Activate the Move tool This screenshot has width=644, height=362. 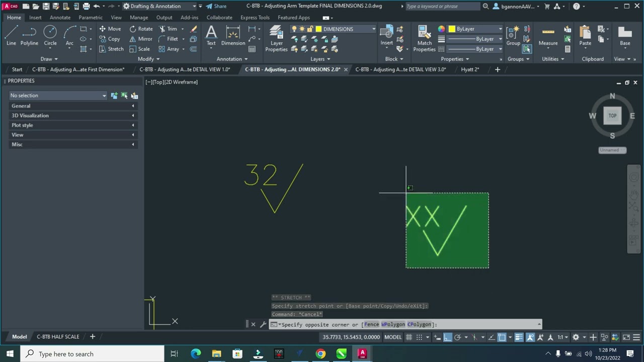click(110, 29)
